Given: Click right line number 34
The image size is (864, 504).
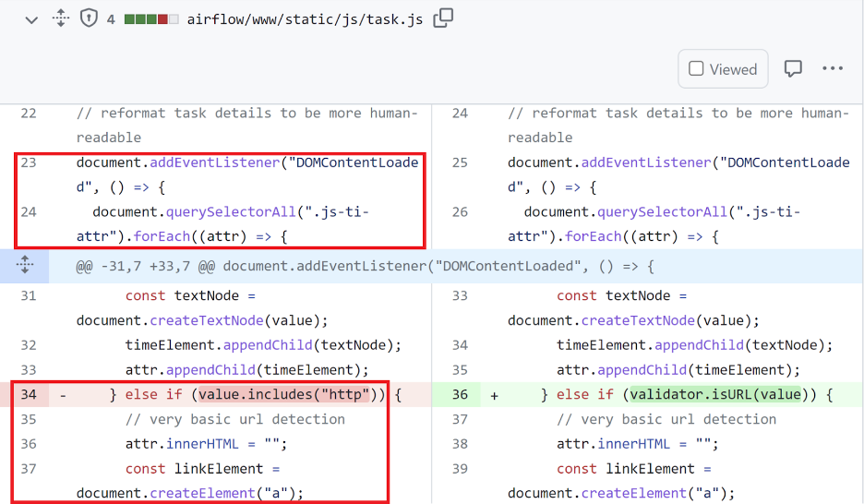Looking at the screenshot, I should [x=460, y=345].
